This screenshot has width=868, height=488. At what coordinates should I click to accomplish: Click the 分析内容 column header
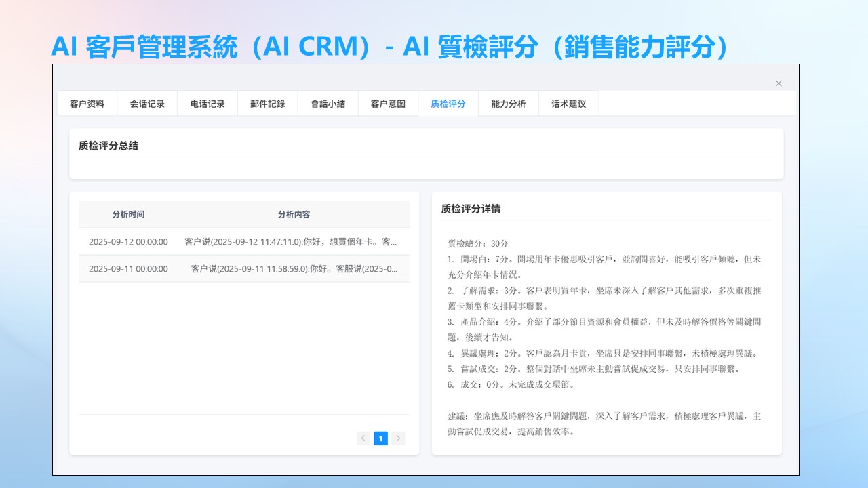coord(294,214)
